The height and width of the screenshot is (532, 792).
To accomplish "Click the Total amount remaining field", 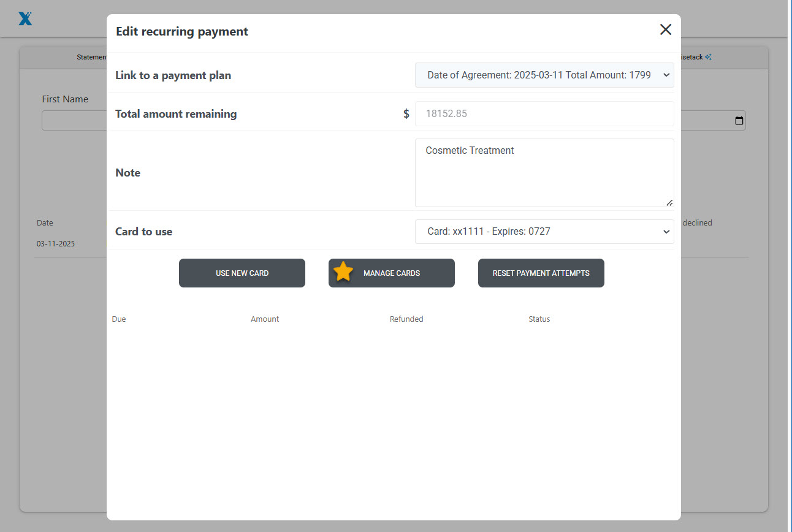I will click(x=544, y=113).
